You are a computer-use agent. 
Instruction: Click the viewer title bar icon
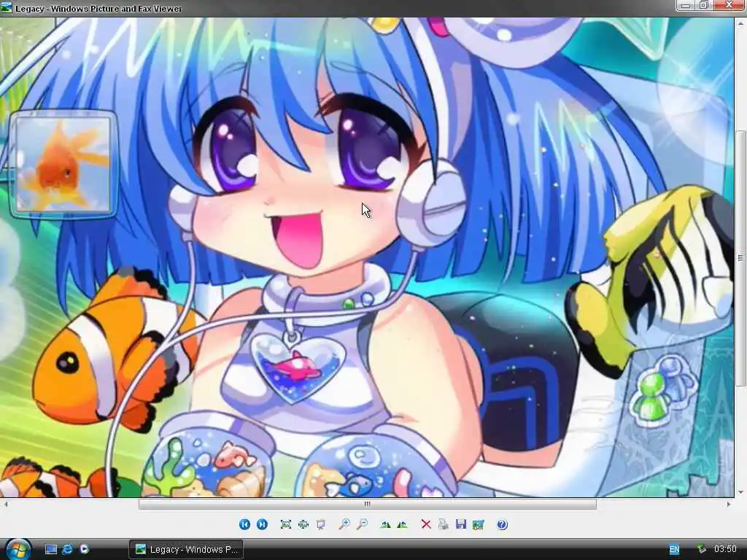pos(6,7)
